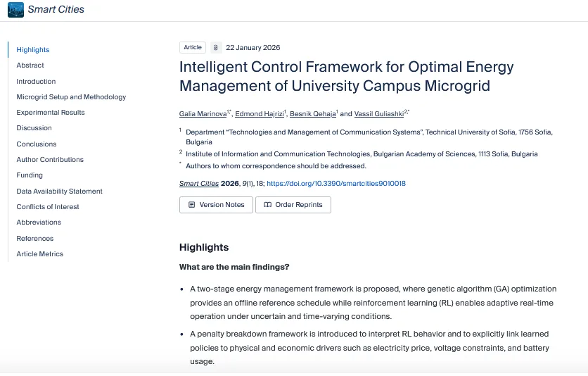This screenshot has height=376, width=588.
Task: Click the Smart Cities journal logo icon
Action: click(15, 10)
